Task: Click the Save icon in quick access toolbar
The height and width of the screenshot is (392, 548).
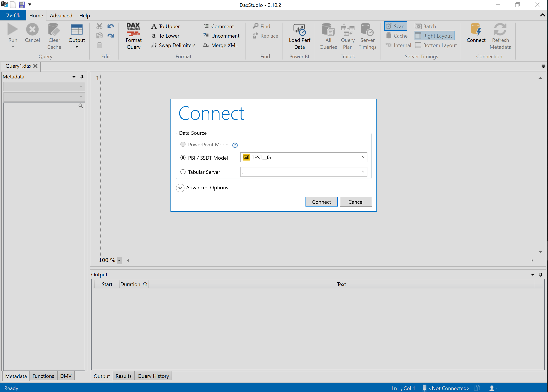Action: (21, 5)
